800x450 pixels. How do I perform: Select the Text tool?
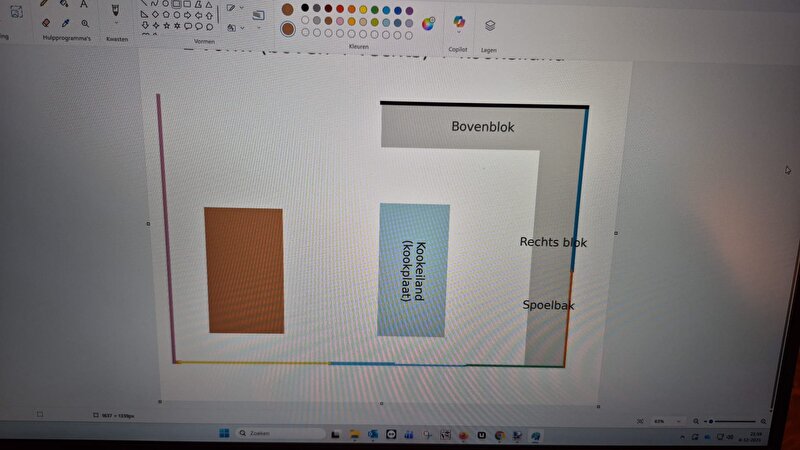click(x=84, y=4)
